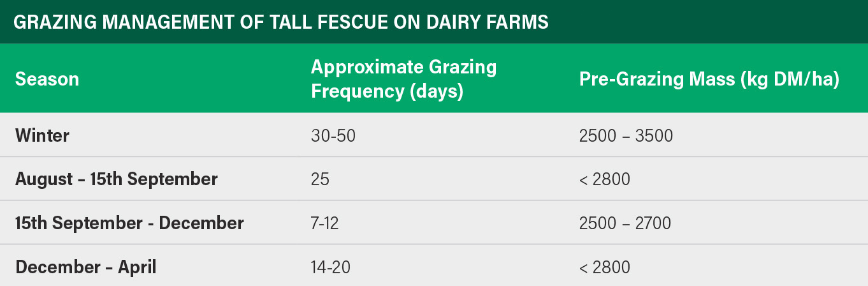Select the 15th September - December row label
Viewport: 868px width, 286px height.
point(129,223)
